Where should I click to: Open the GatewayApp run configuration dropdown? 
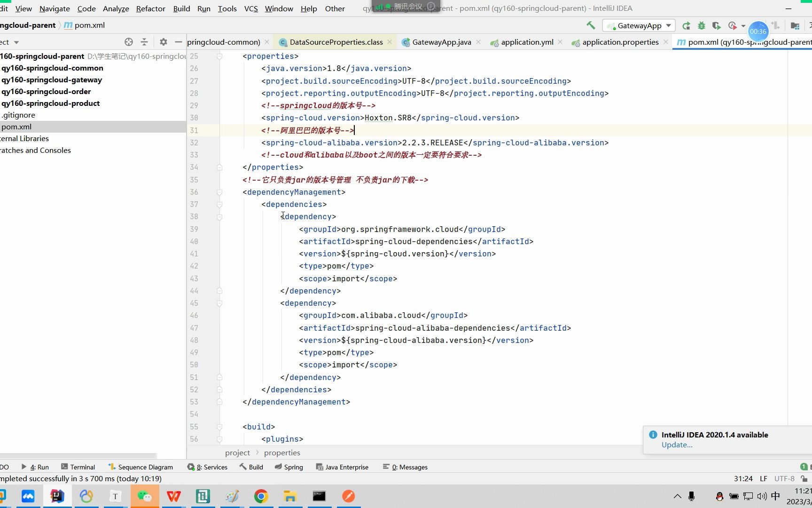click(x=640, y=25)
